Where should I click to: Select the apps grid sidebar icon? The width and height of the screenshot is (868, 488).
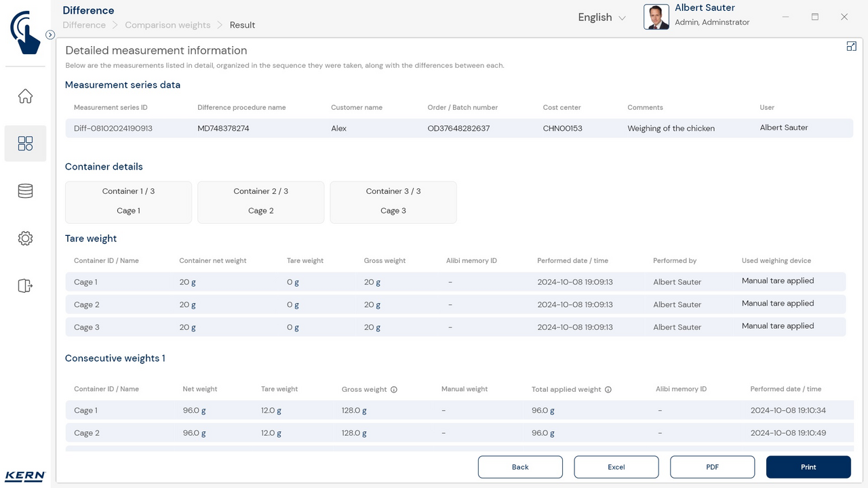tap(25, 143)
